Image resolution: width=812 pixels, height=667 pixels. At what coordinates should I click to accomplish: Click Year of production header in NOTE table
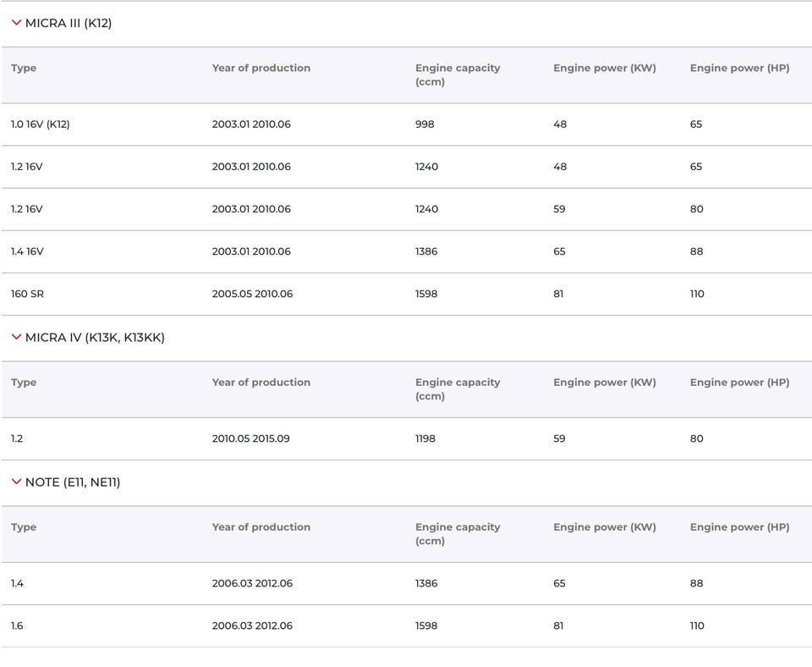[x=261, y=526]
